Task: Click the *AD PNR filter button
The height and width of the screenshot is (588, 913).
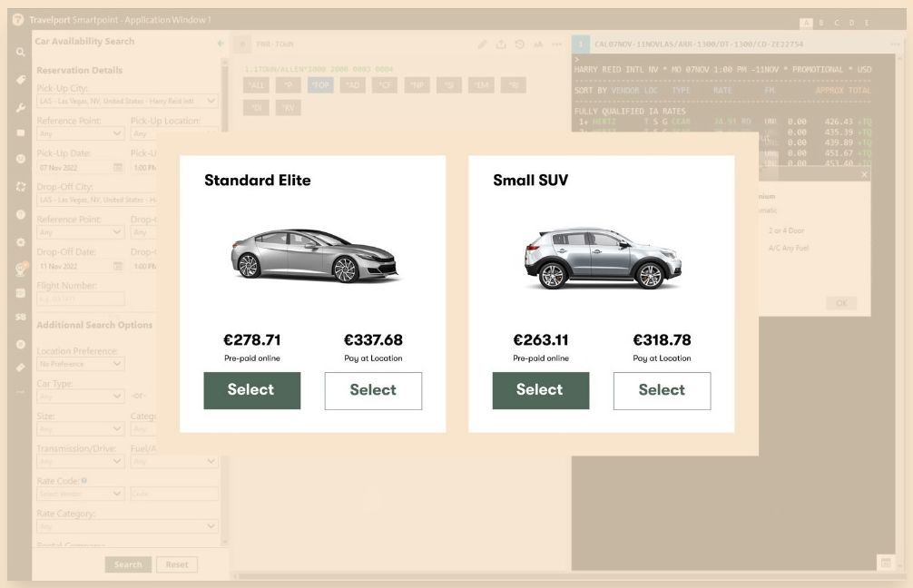Action: coord(352,85)
